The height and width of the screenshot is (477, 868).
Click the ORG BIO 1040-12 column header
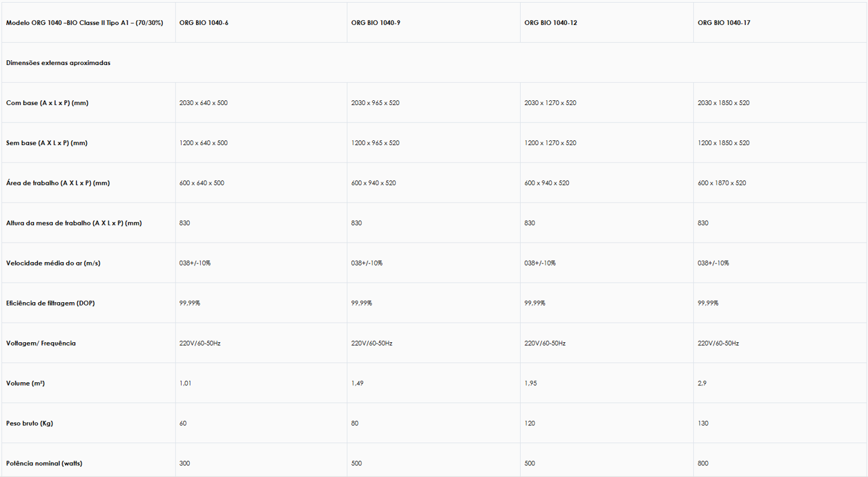click(551, 23)
